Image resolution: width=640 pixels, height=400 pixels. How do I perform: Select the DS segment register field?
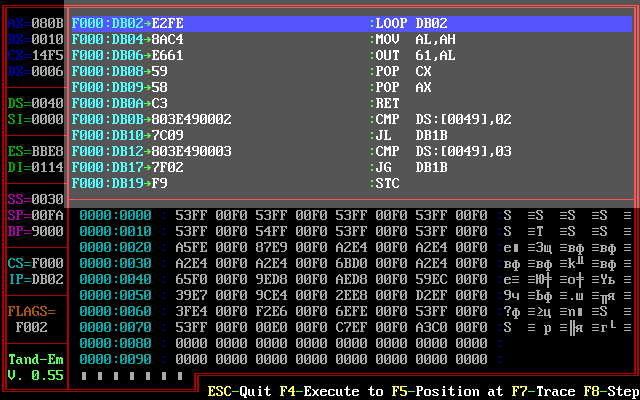coord(35,103)
